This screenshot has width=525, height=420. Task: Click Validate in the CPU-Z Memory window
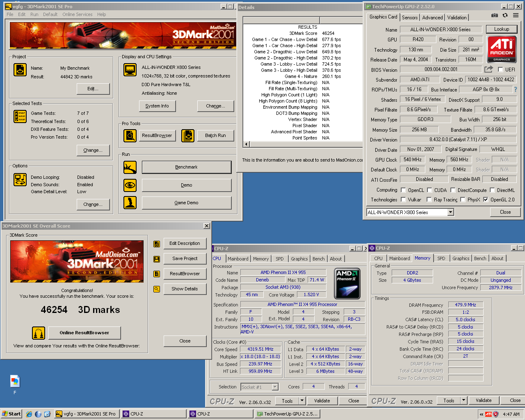pyautogui.click(x=484, y=400)
